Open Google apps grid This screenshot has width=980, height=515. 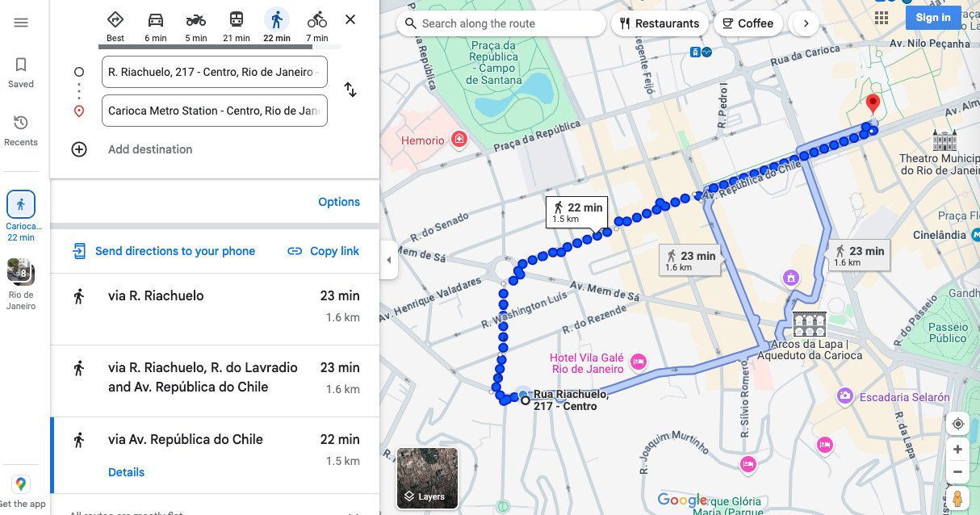[x=882, y=17]
